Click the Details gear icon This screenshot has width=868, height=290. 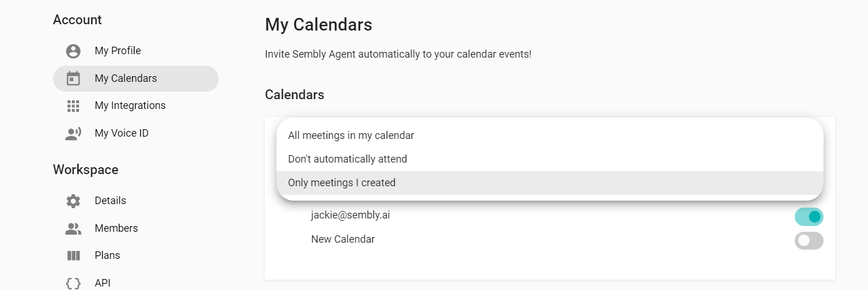coord(73,201)
